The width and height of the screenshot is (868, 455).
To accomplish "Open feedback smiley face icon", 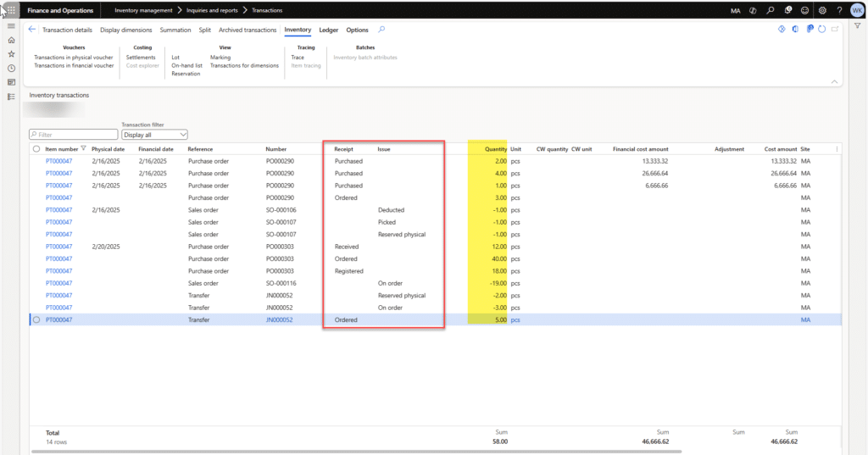I will click(805, 10).
